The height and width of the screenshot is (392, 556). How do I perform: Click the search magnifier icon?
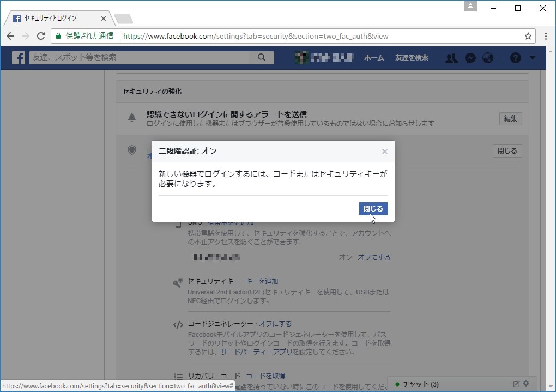pos(261,57)
